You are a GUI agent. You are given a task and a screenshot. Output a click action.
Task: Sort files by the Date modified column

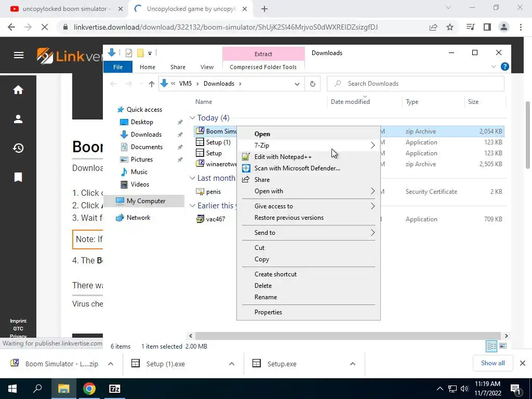(350, 102)
